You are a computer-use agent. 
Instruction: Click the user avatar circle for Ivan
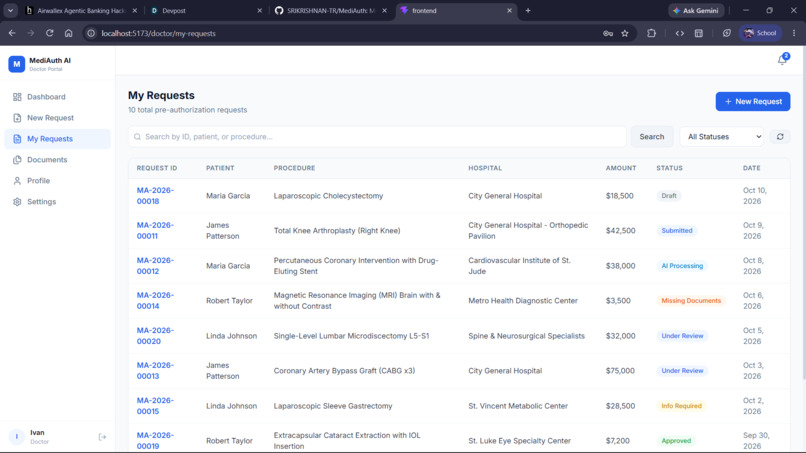pyautogui.click(x=16, y=437)
